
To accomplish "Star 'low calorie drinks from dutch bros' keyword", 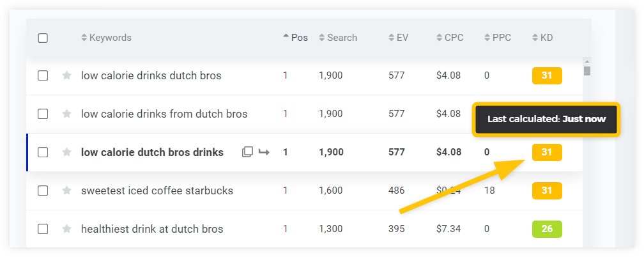I will pos(66,114).
